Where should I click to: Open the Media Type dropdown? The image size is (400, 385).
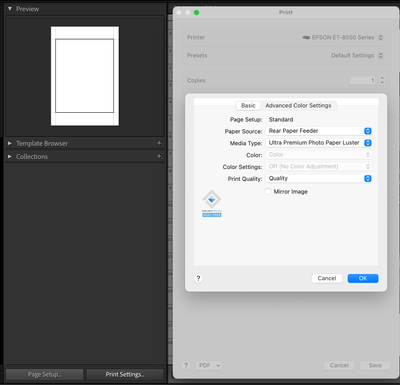(319, 143)
